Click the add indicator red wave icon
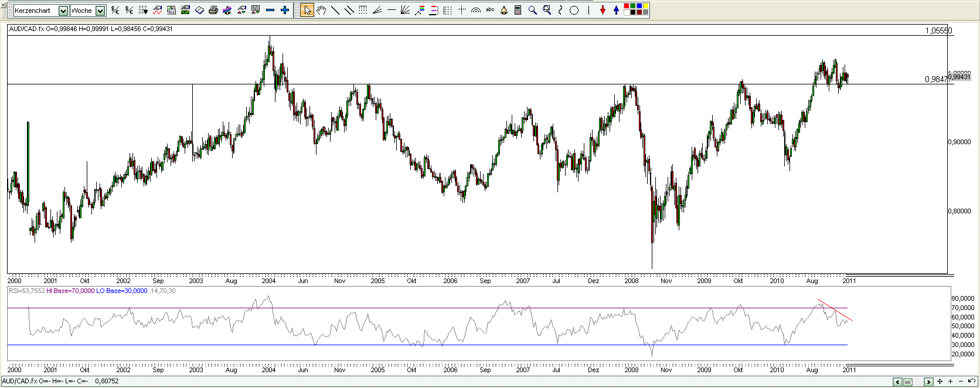Image resolution: width=980 pixels, height=388 pixels. click(157, 10)
